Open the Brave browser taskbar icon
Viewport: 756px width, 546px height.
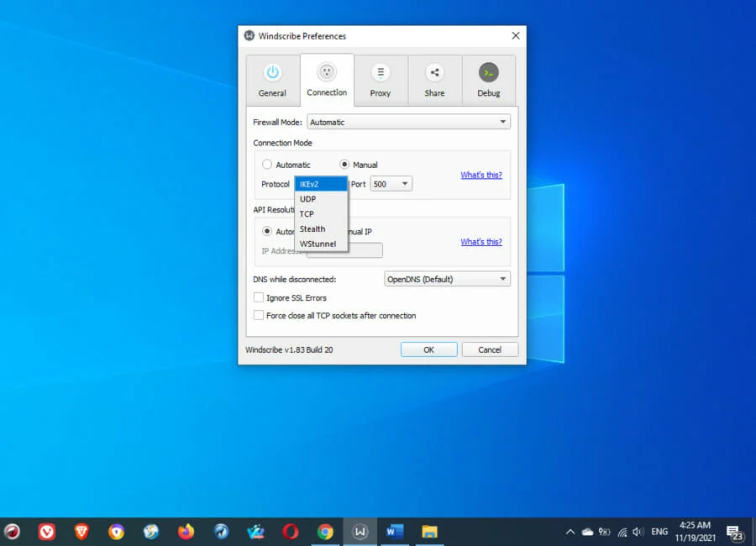[x=81, y=531]
